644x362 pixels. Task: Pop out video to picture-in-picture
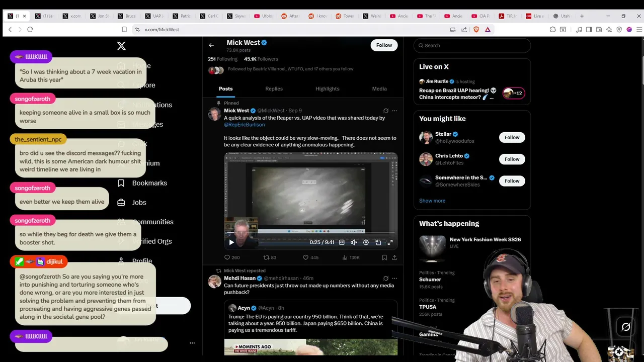378,242
